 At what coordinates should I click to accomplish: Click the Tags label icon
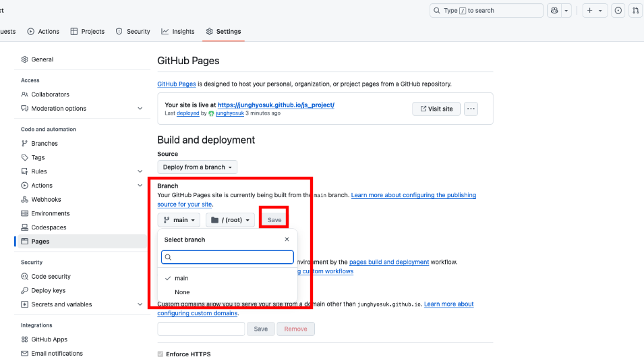click(x=25, y=157)
